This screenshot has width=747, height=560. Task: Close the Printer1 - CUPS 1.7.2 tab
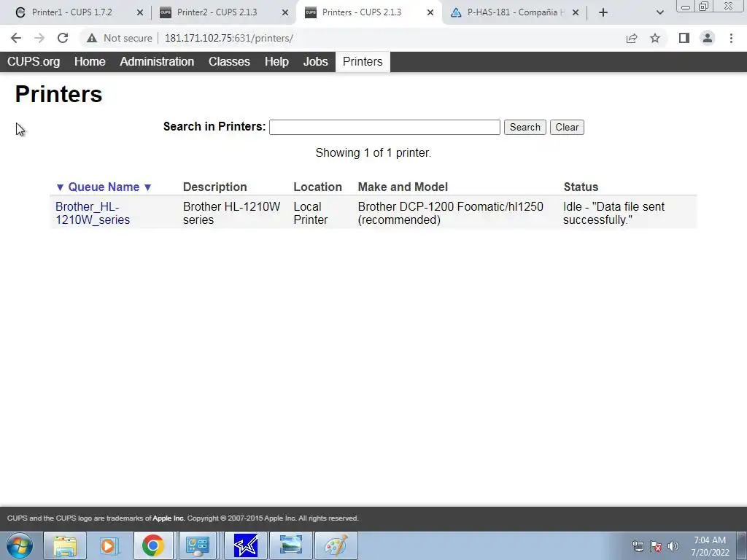[140, 12]
